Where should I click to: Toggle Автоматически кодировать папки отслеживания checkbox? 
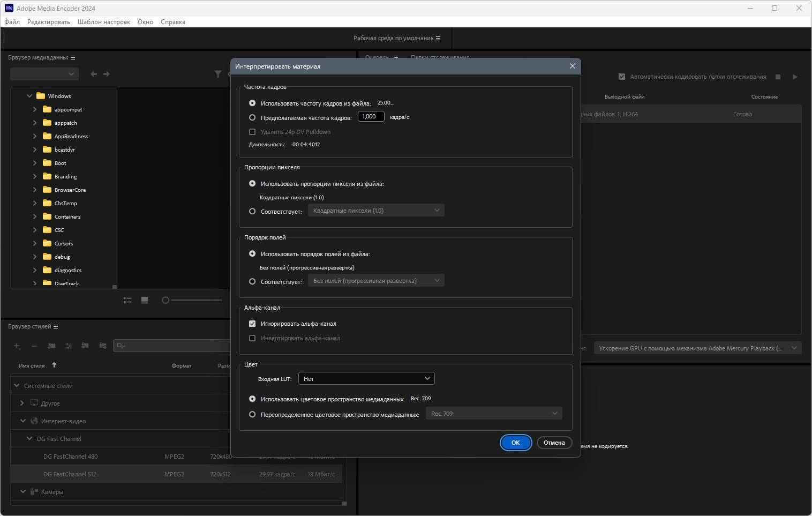tap(622, 77)
